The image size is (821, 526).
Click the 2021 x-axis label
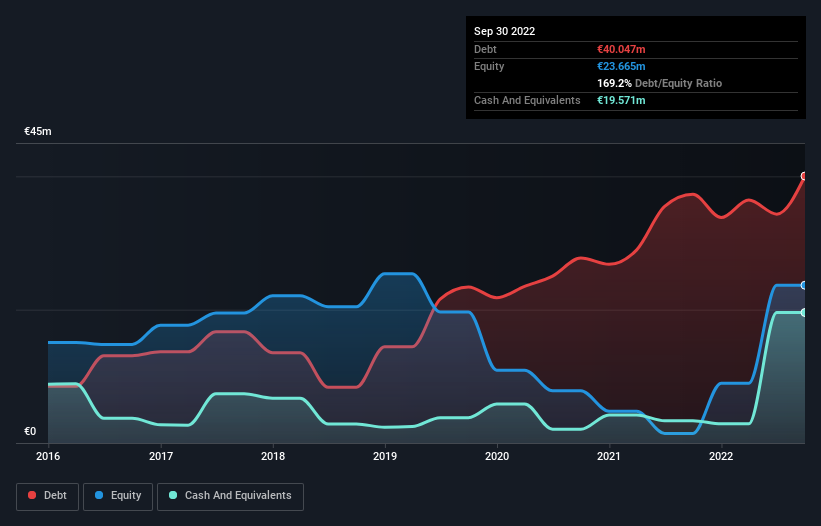coord(609,456)
